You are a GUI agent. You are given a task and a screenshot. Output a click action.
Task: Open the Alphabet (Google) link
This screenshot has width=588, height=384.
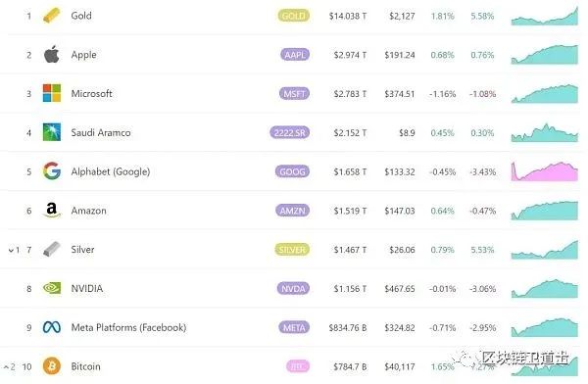111,171
